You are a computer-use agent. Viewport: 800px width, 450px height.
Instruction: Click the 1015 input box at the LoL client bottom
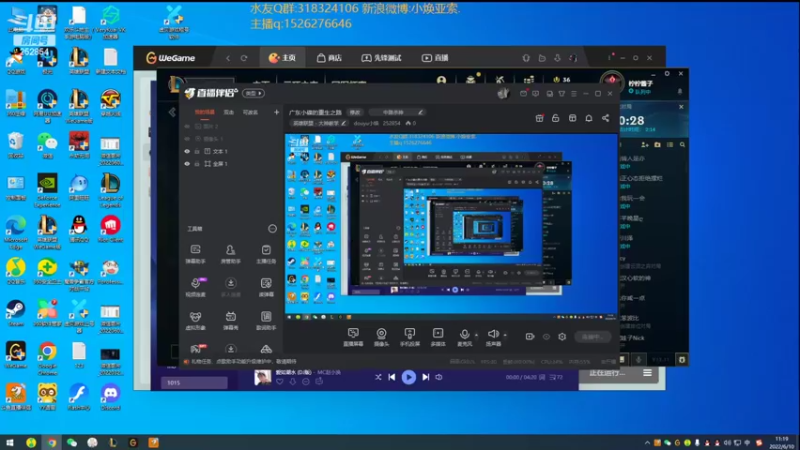(x=194, y=382)
